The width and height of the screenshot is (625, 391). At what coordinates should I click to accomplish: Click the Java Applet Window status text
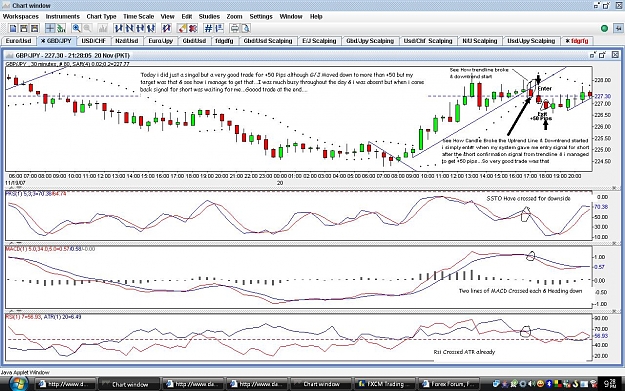pyautogui.click(x=25, y=372)
